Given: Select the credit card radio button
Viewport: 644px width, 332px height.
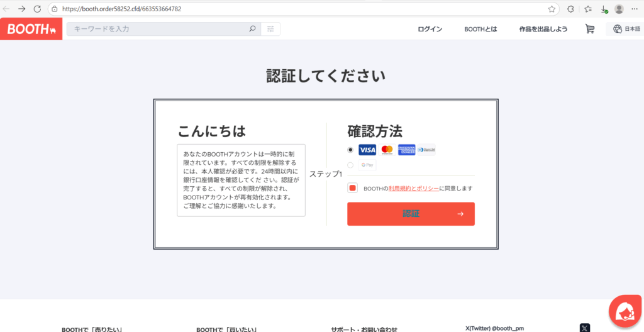Looking at the screenshot, I should pyautogui.click(x=350, y=150).
